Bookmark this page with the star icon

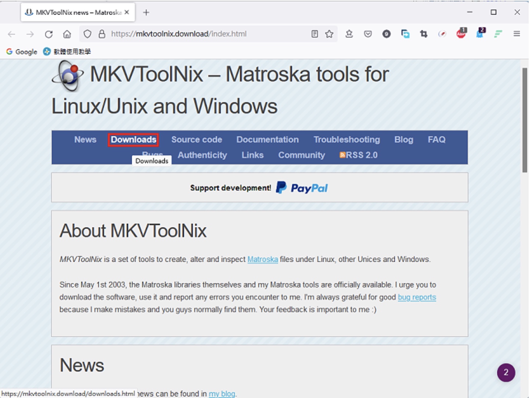click(x=329, y=34)
